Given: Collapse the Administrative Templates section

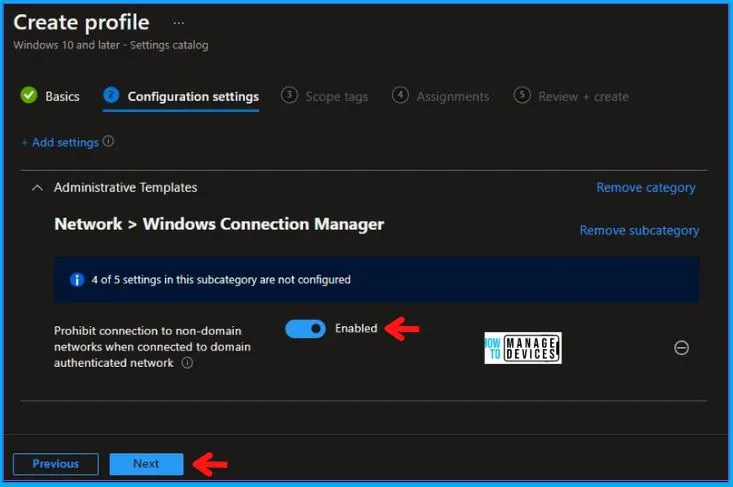Looking at the screenshot, I should [37, 188].
